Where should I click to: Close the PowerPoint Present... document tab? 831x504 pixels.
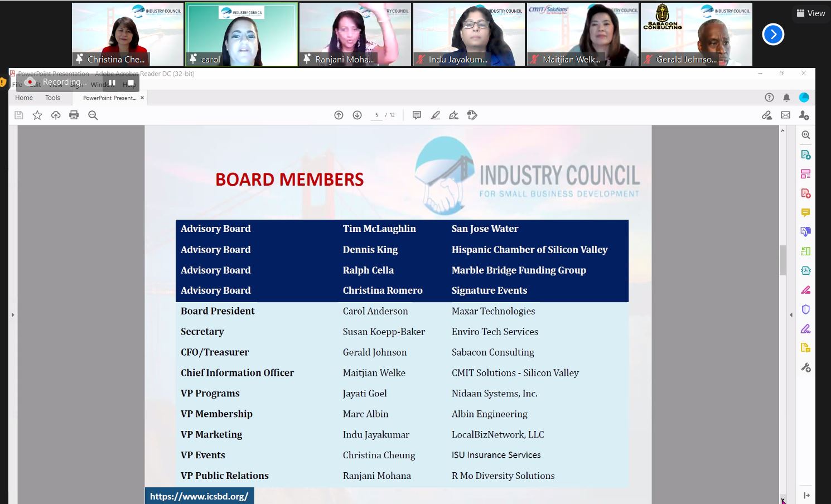[142, 98]
